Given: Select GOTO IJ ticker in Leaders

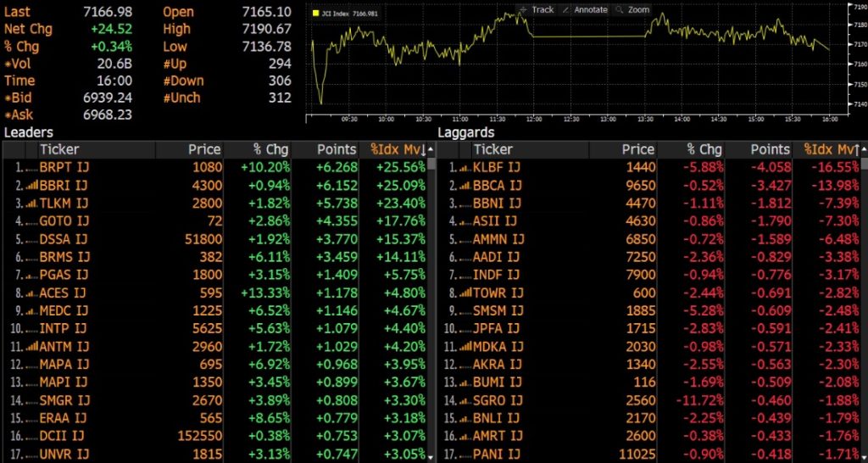Looking at the screenshot, I should [x=63, y=221].
